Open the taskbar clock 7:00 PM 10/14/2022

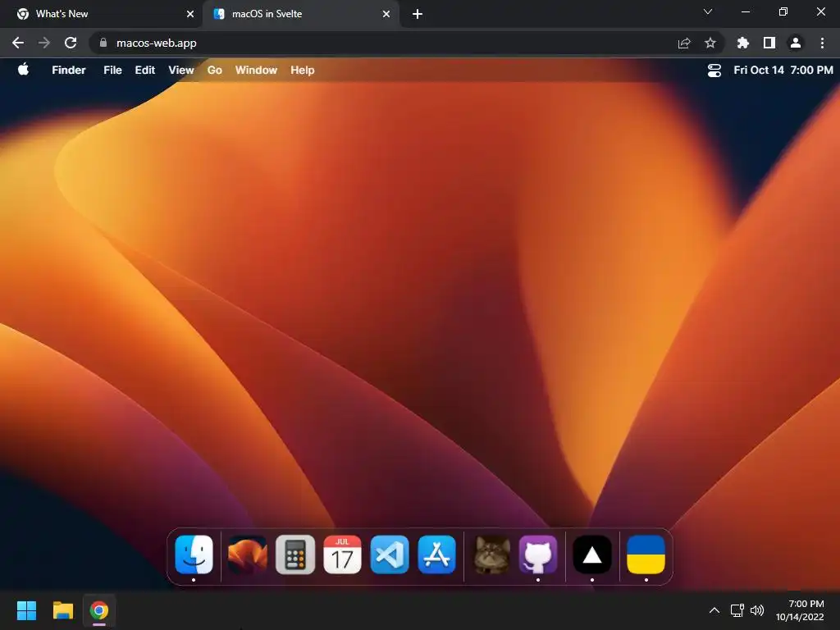click(x=801, y=610)
